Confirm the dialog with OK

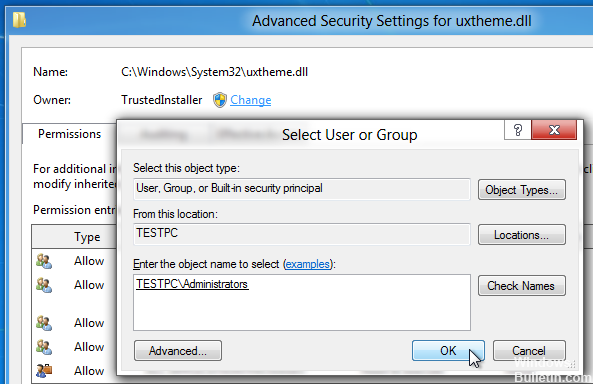(448, 351)
